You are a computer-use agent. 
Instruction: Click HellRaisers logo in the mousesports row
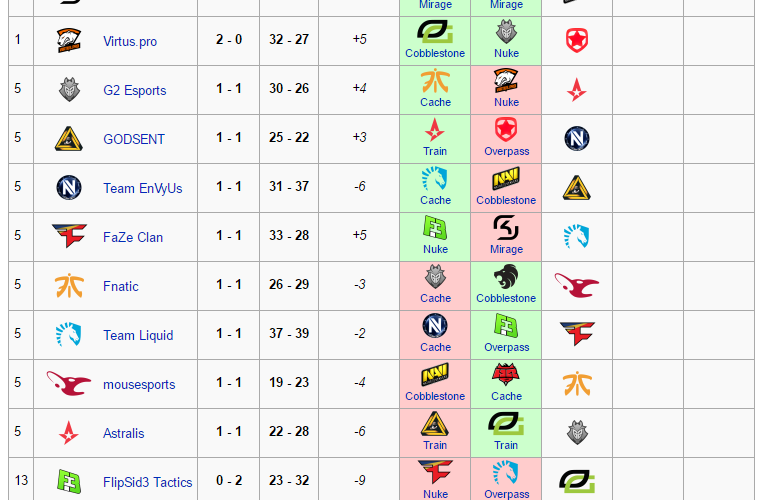tap(506, 374)
